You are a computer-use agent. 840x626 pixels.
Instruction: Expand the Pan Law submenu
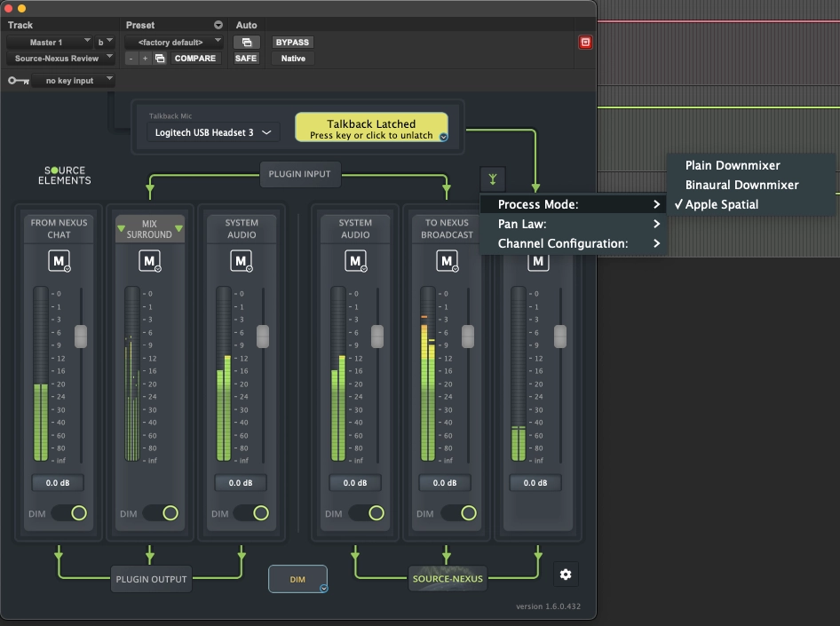[574, 224]
